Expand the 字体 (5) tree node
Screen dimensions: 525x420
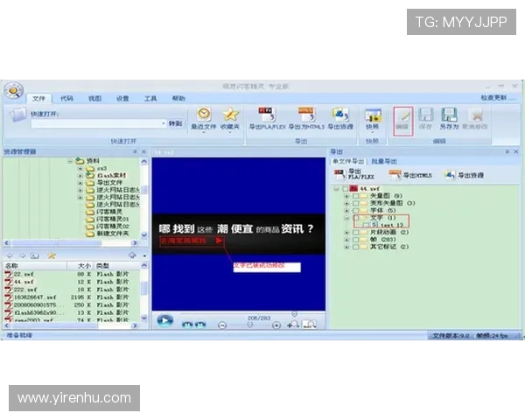coord(347,210)
